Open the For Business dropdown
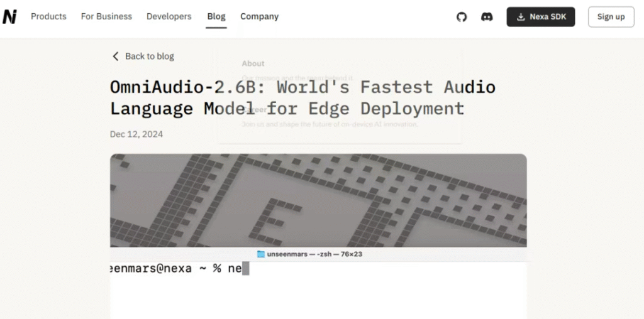The height and width of the screenshot is (319, 644). 106,16
